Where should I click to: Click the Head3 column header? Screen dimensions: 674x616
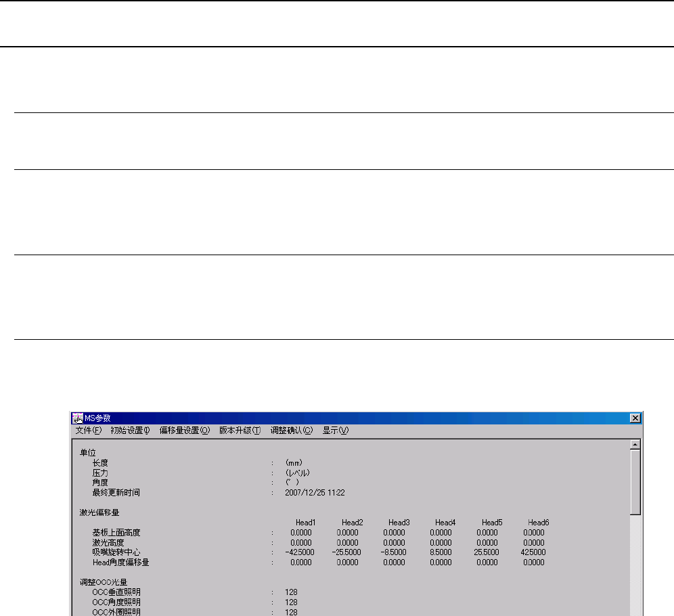coord(399,523)
